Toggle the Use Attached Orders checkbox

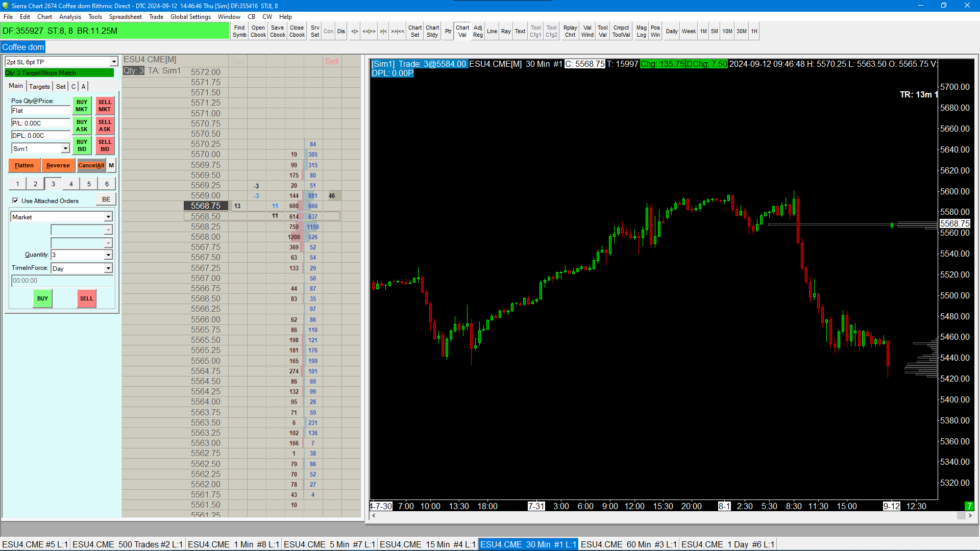click(x=15, y=201)
